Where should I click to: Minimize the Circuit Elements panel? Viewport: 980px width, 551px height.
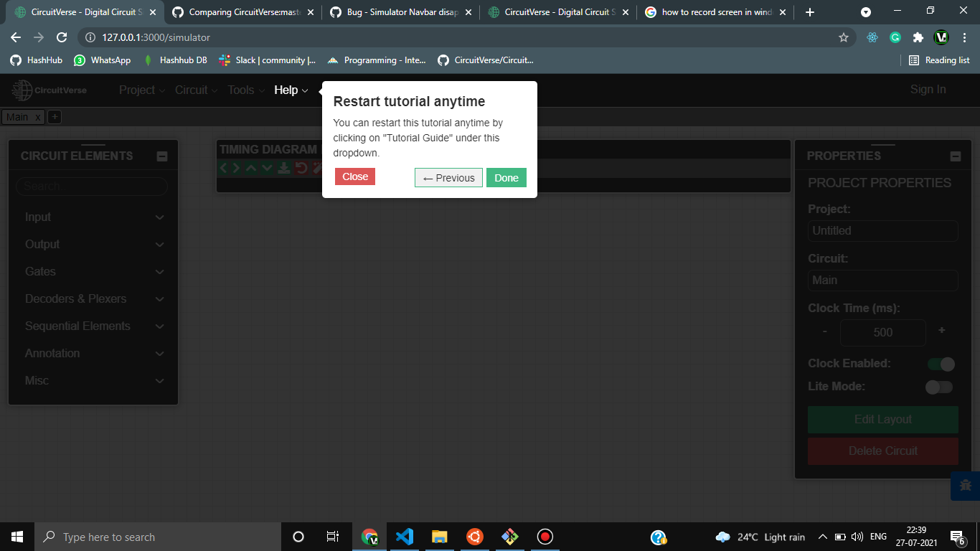pos(162,156)
